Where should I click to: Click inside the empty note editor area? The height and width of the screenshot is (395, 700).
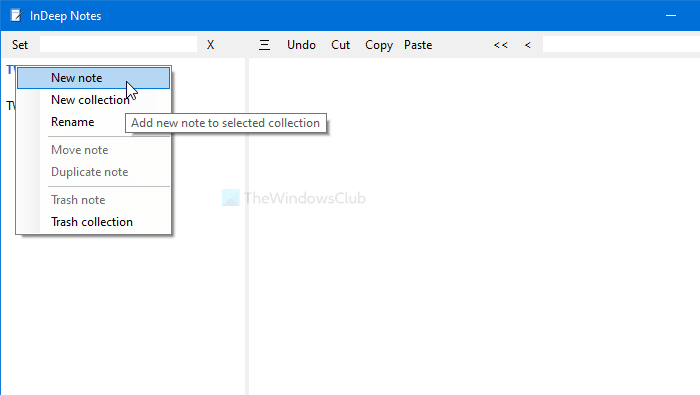tap(474, 226)
